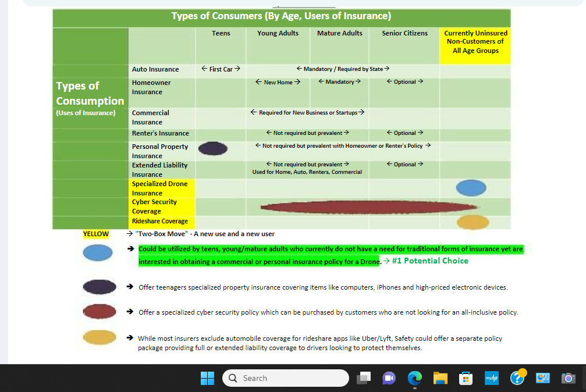The image size is (586, 392).
Task: Open the Start menu
Action: click(207, 378)
